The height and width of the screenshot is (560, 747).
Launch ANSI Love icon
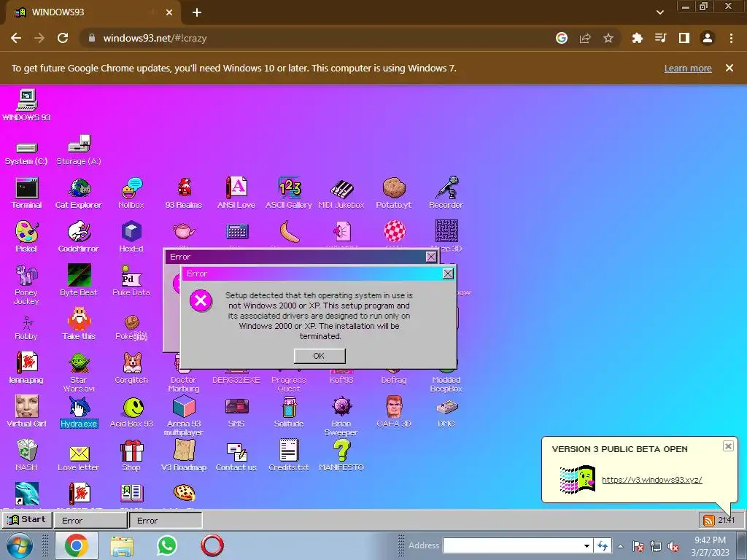(x=236, y=192)
